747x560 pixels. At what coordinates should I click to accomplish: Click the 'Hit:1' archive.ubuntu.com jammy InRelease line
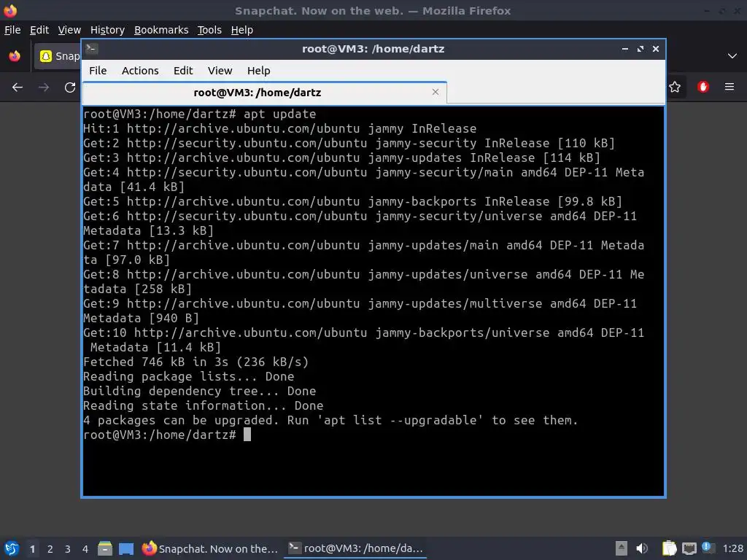279,129
